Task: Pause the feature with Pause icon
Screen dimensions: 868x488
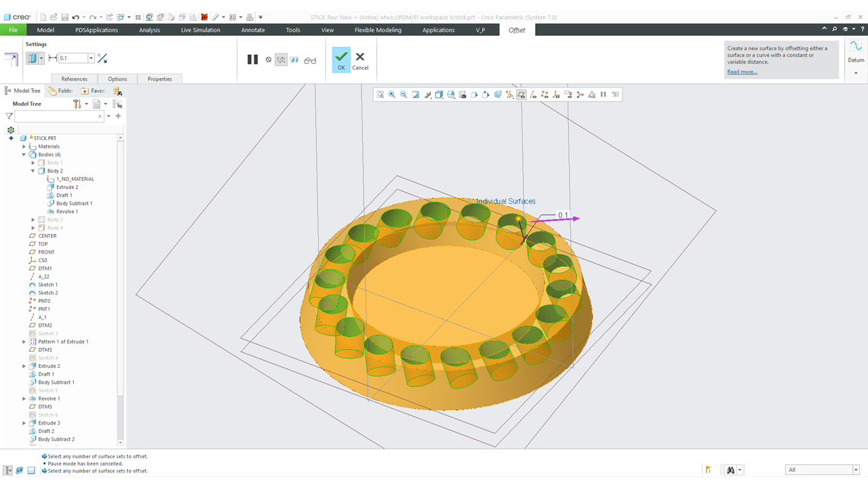Action: pos(252,60)
